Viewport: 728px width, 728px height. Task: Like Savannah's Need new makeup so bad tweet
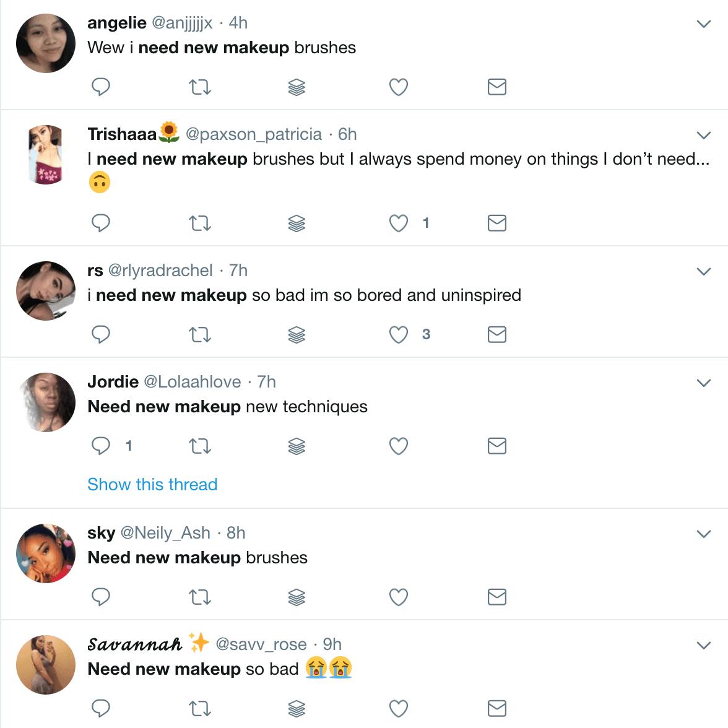399,708
